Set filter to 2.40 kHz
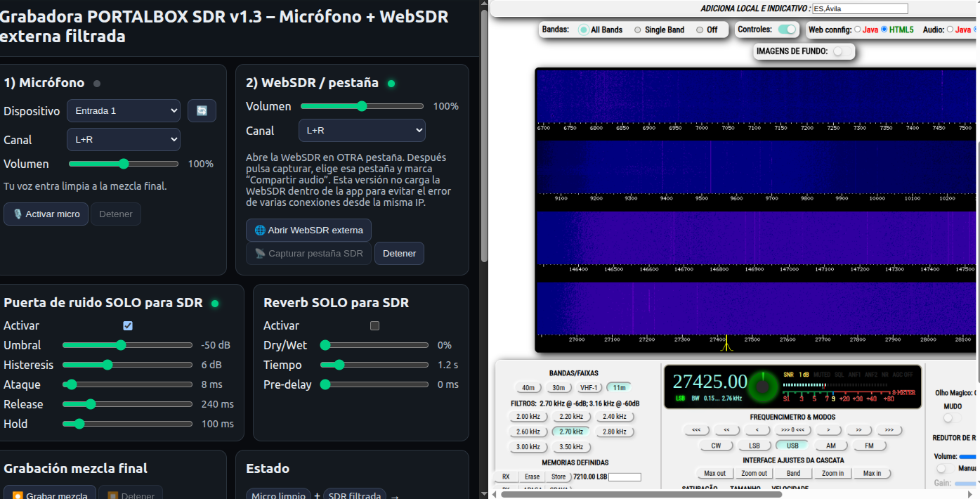This screenshot has height=499, width=980. [614, 417]
